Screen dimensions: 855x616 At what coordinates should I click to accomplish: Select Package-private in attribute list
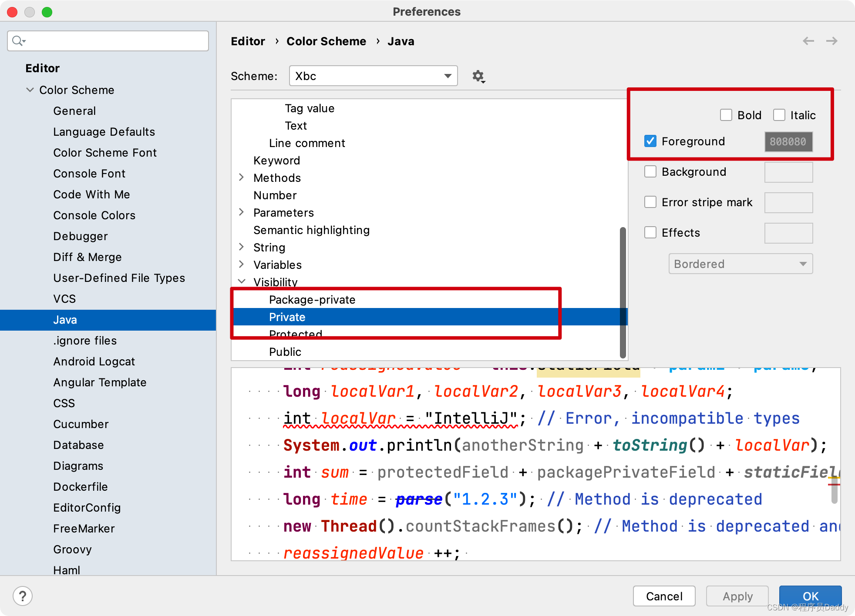point(312,300)
